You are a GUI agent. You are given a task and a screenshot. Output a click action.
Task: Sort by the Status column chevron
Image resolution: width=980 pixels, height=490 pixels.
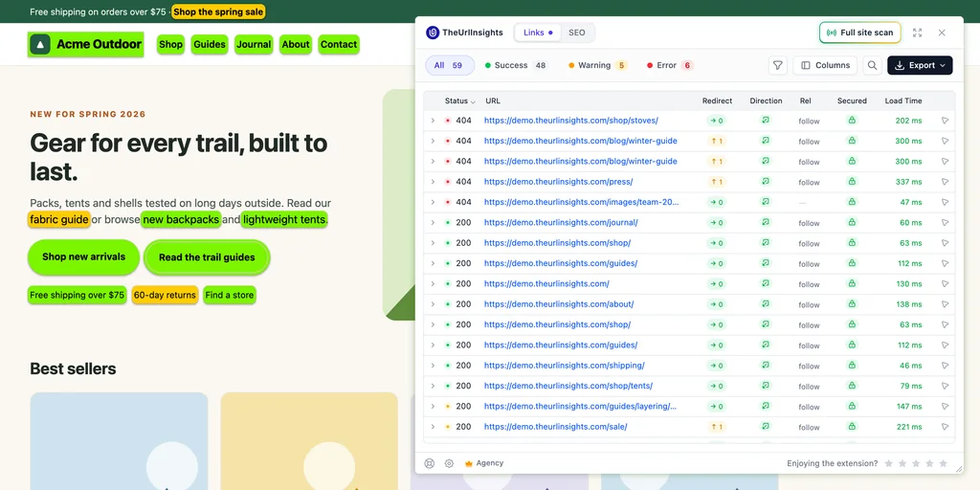point(473,101)
